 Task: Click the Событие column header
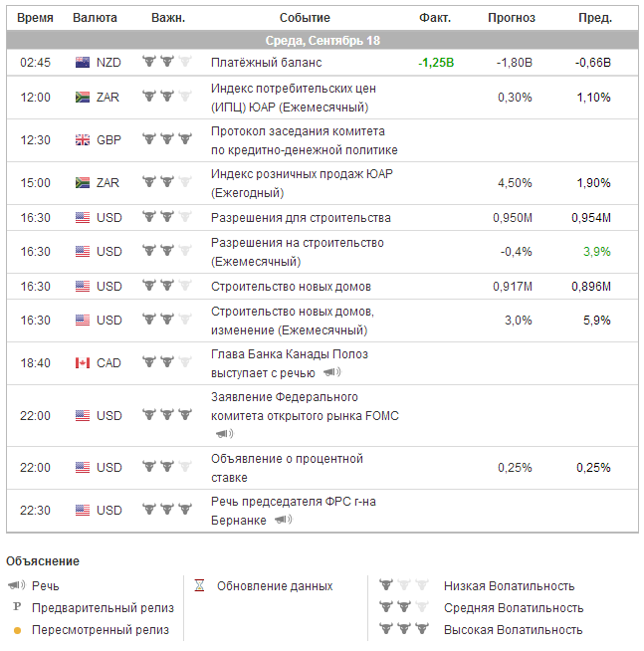pos(305,18)
